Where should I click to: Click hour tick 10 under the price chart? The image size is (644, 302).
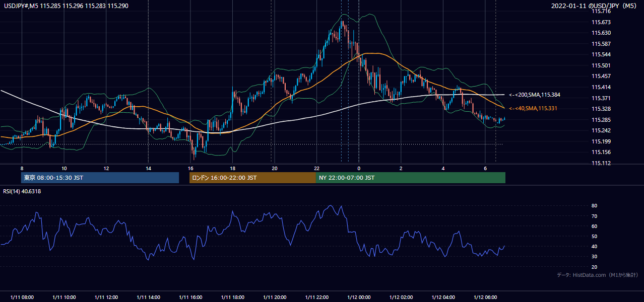pos(64,168)
